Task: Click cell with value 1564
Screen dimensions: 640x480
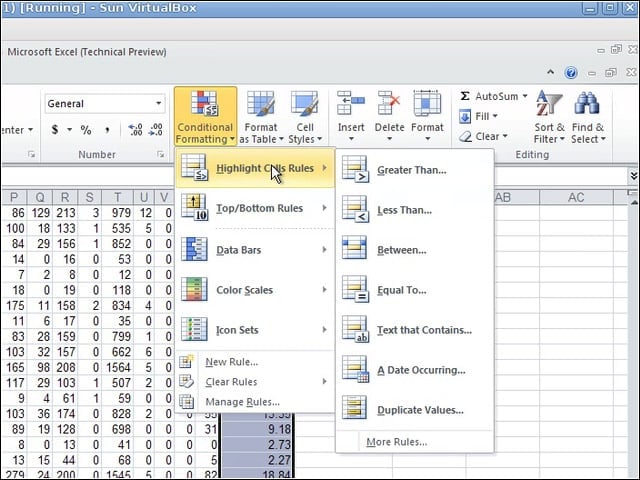Action: click(x=118, y=367)
